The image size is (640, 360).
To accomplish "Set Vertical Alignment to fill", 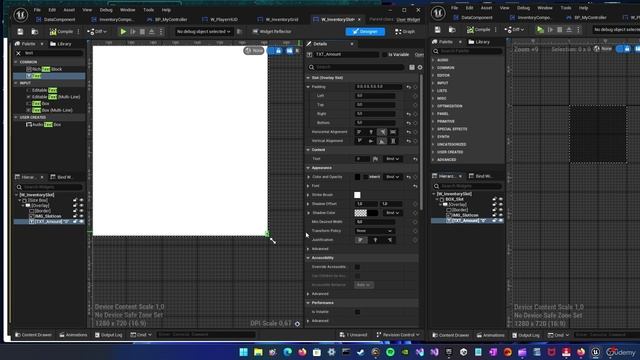I will click(x=393, y=141).
